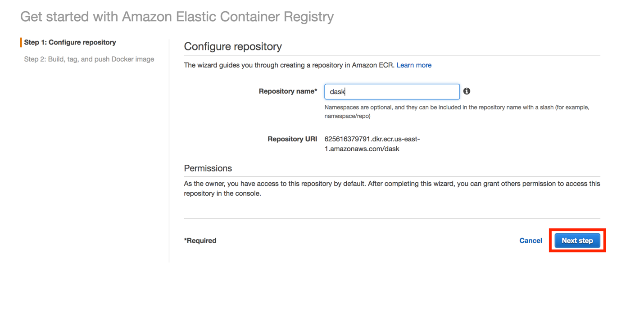Click the Configure repository heading
This screenshot has height=311, width=644.
click(x=233, y=46)
